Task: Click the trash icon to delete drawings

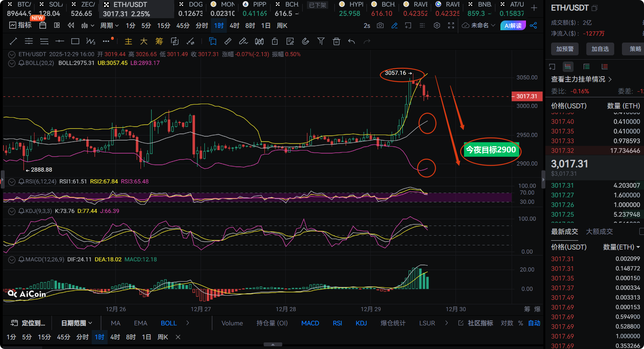Action: [x=336, y=41]
